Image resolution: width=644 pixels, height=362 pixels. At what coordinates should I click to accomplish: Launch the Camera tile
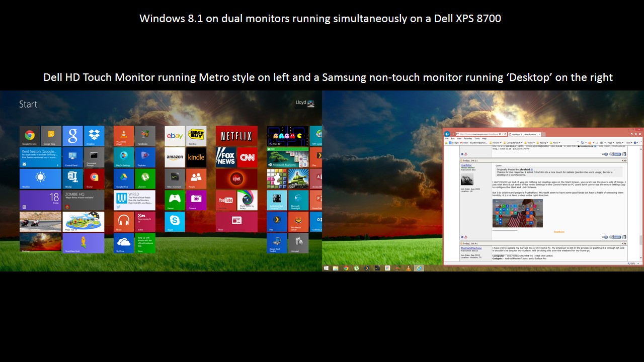tap(196, 200)
